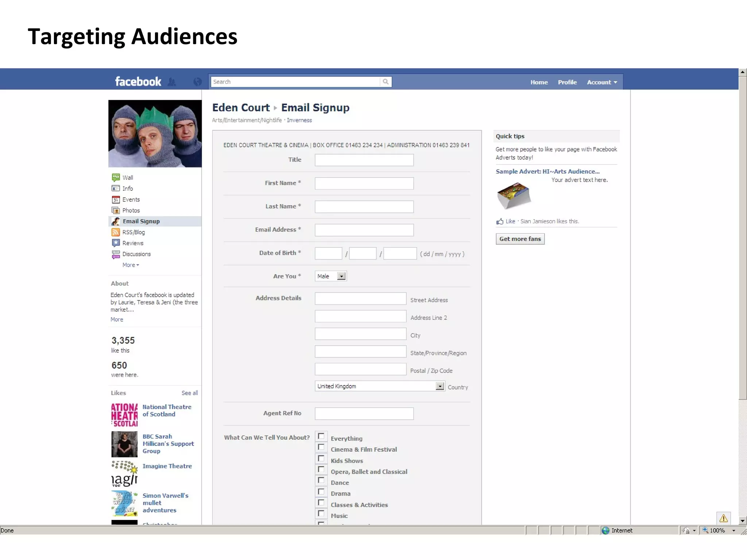
Task: Click the Email Address input field
Action: tap(364, 230)
